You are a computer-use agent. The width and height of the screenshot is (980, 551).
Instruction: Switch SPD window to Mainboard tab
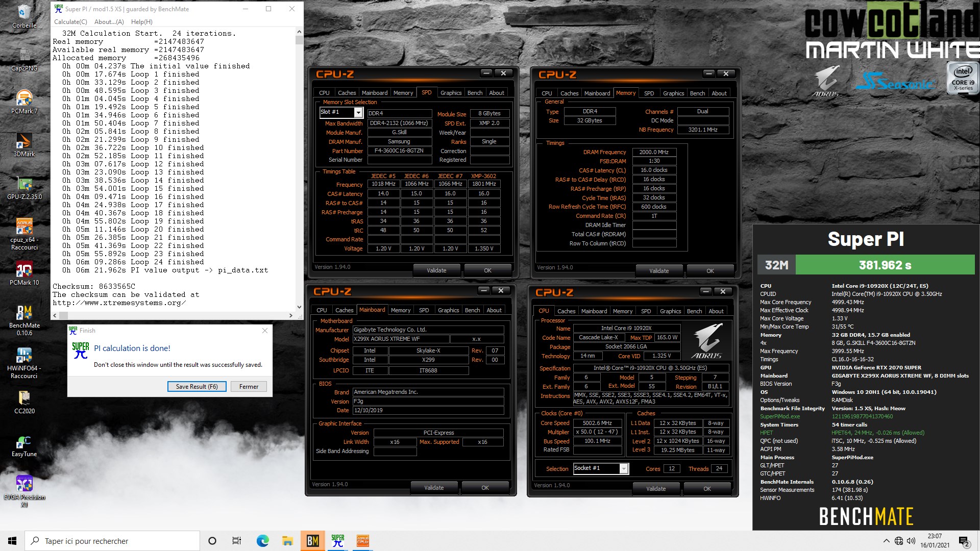(375, 93)
